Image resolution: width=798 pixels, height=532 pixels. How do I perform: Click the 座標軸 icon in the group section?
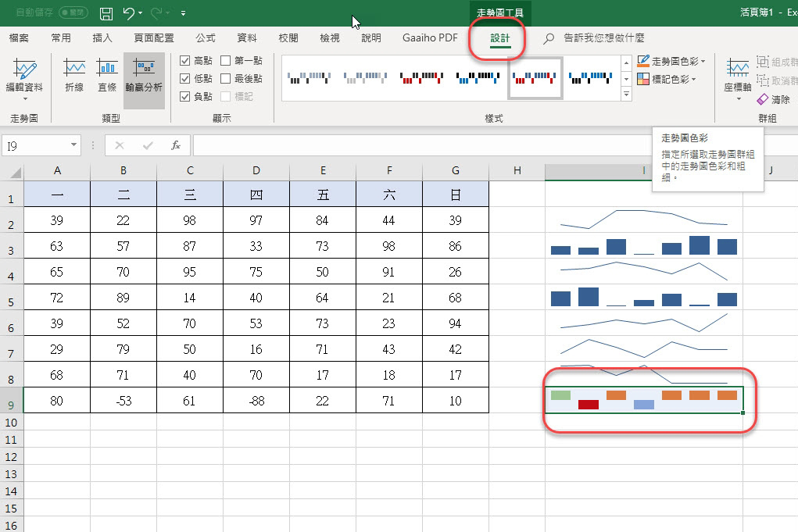738,78
